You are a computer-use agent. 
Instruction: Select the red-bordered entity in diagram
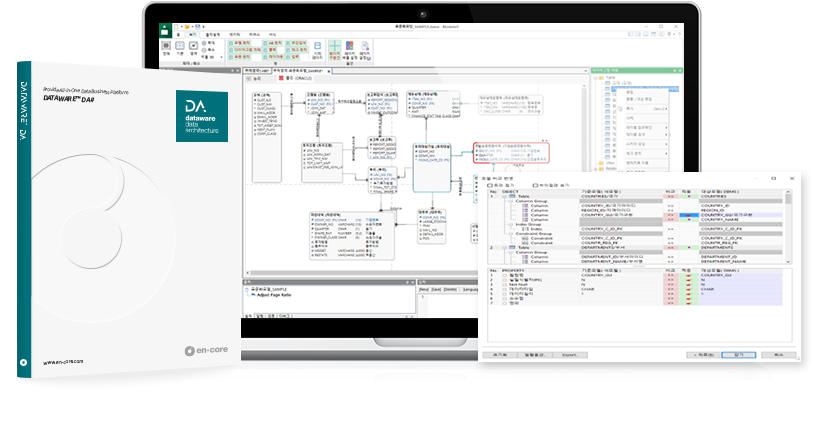point(511,153)
